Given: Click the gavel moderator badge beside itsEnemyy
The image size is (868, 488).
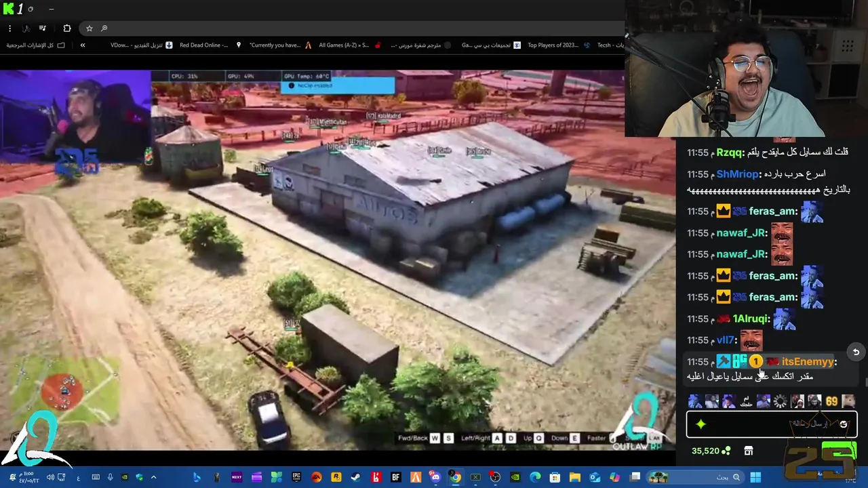Looking at the screenshot, I should pos(724,362).
